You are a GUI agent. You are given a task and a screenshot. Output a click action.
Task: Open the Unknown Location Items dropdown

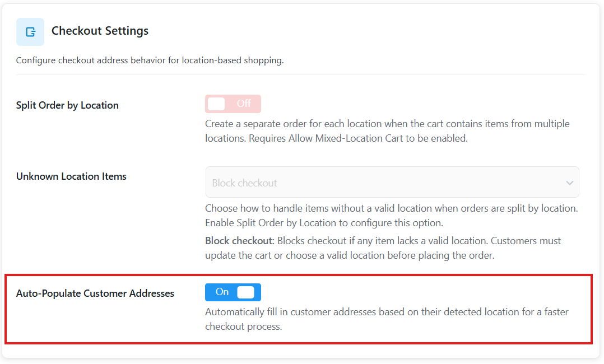392,183
